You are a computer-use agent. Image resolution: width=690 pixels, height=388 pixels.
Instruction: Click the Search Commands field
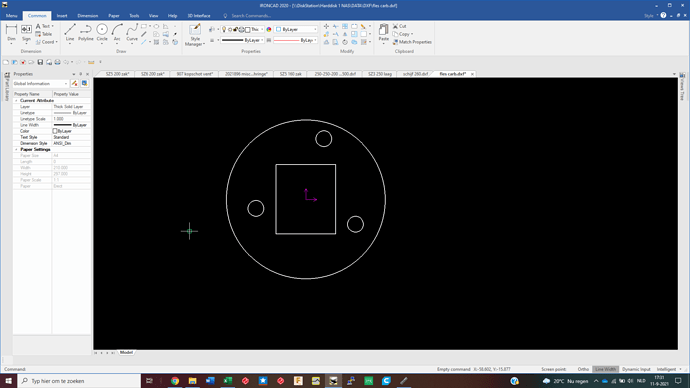251,16
